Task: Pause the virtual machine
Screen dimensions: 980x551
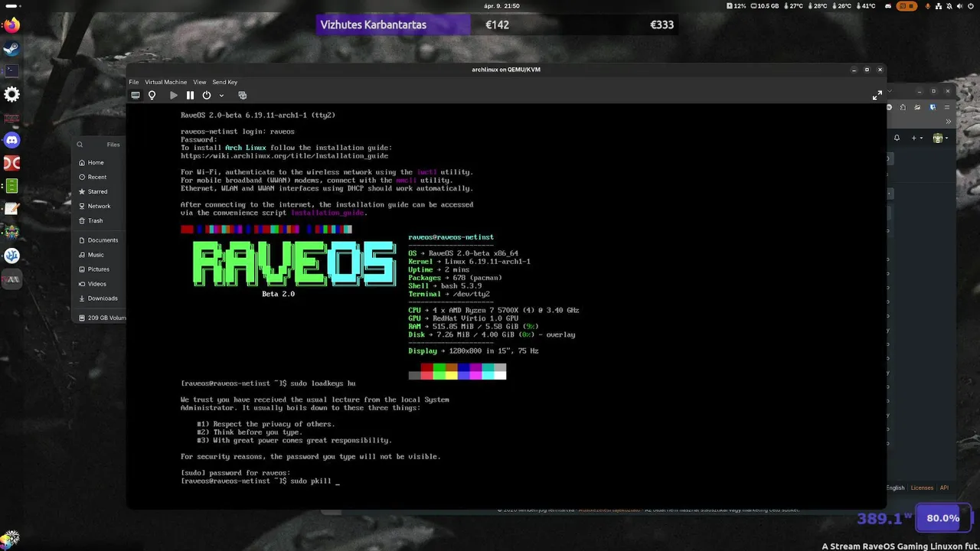Action: tap(190, 95)
